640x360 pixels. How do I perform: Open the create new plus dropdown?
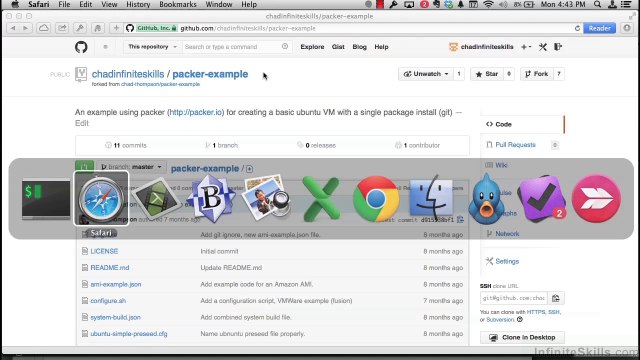pos(526,47)
